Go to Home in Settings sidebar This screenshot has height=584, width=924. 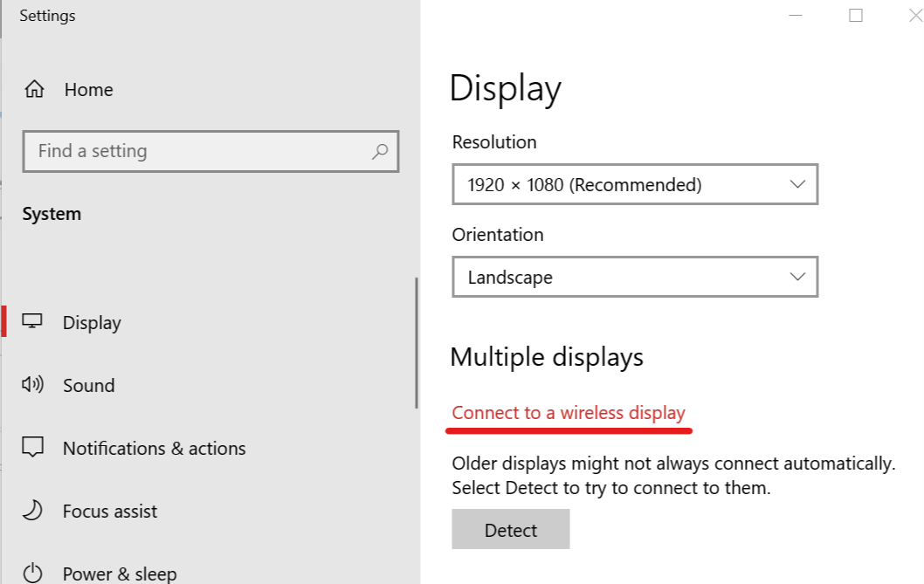tap(88, 90)
